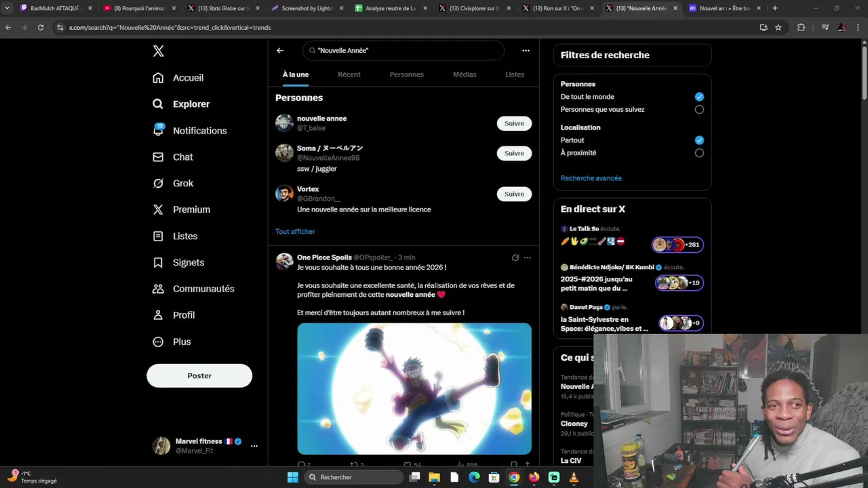868x488 pixels.
Task: Click 'Tout afficher' link
Action: click(x=295, y=232)
